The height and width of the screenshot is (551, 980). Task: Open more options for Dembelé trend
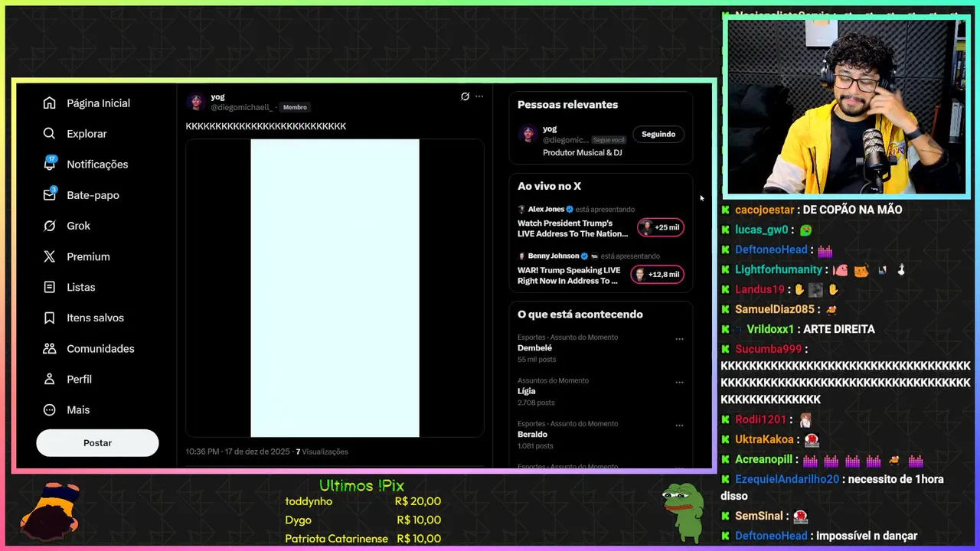pyautogui.click(x=679, y=338)
